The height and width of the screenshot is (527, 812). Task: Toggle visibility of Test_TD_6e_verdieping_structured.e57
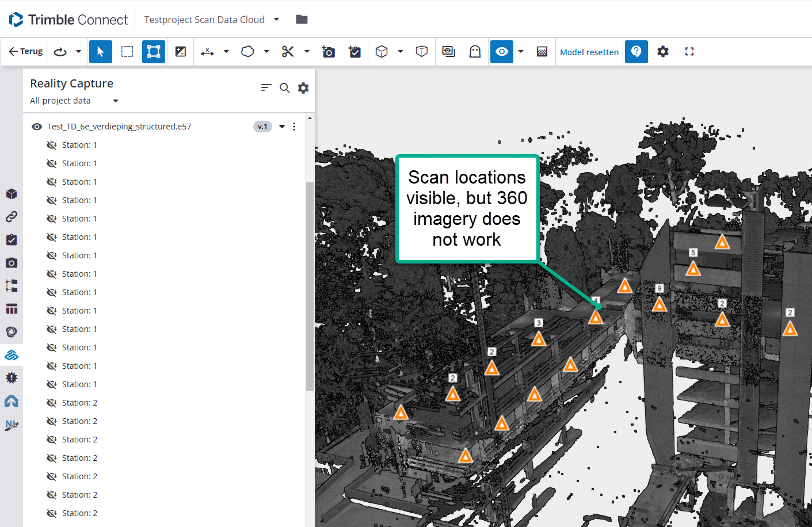click(37, 127)
